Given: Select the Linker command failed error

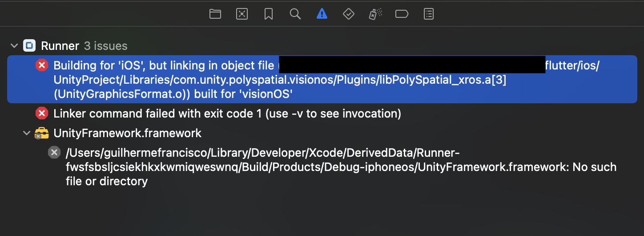Looking at the screenshot, I should click(322, 114).
